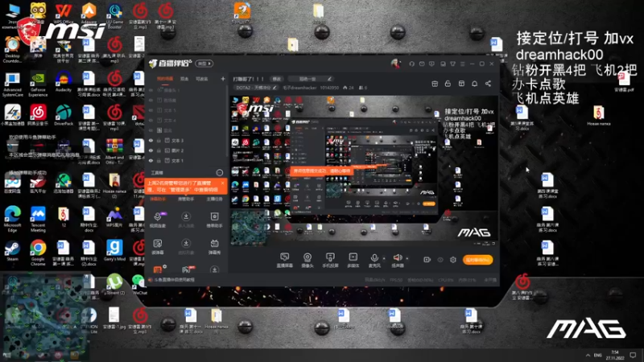Viewport: 644px width, 362px height.
Task: Click the mode pill next to the app logo
Action: 204,64
